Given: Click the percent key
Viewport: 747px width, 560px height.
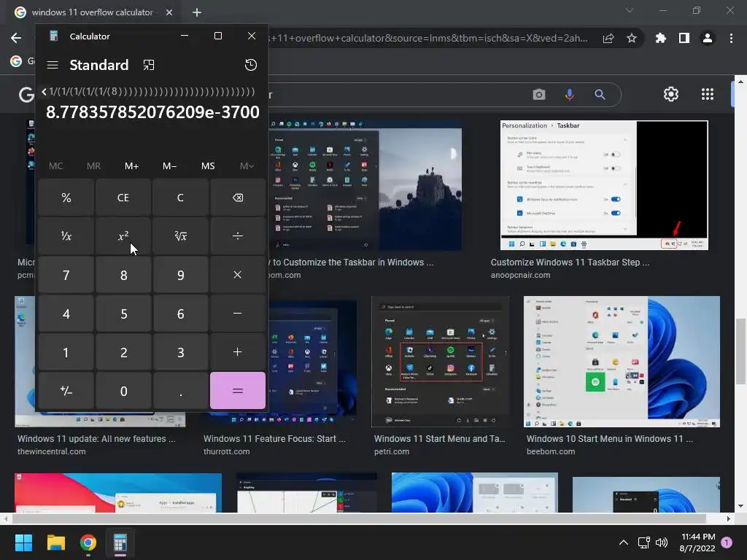Looking at the screenshot, I should click(66, 198).
